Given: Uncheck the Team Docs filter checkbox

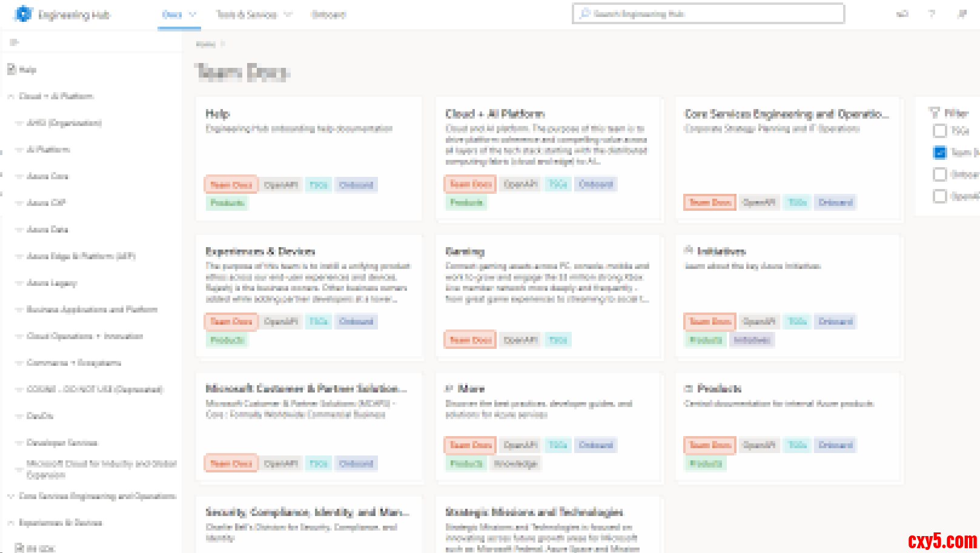Looking at the screenshot, I should [x=939, y=153].
